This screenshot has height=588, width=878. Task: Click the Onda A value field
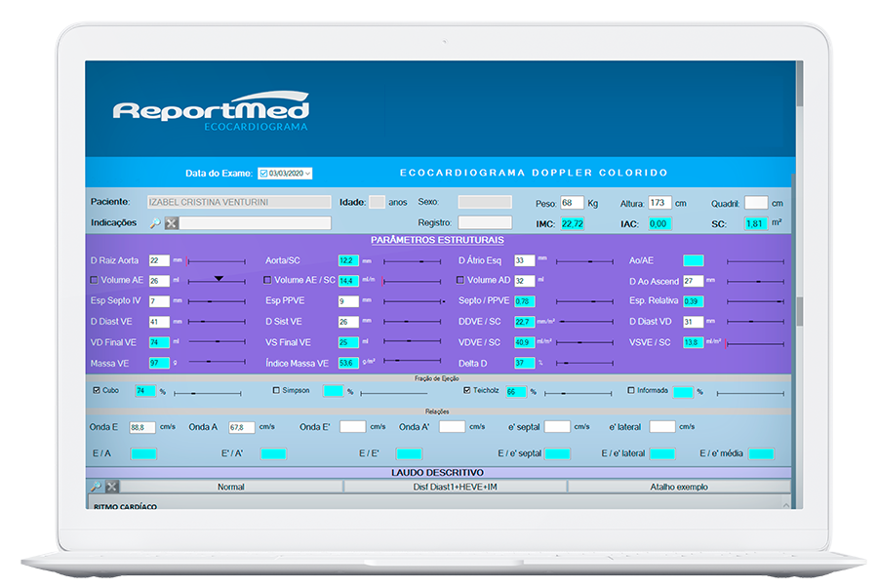241,427
